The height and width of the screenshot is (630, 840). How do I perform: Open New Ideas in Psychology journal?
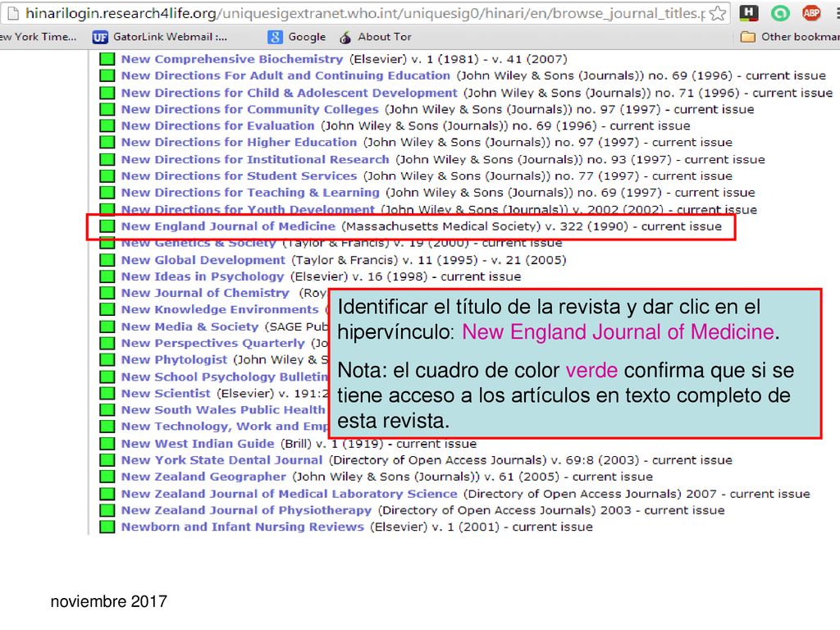pyautogui.click(x=203, y=277)
